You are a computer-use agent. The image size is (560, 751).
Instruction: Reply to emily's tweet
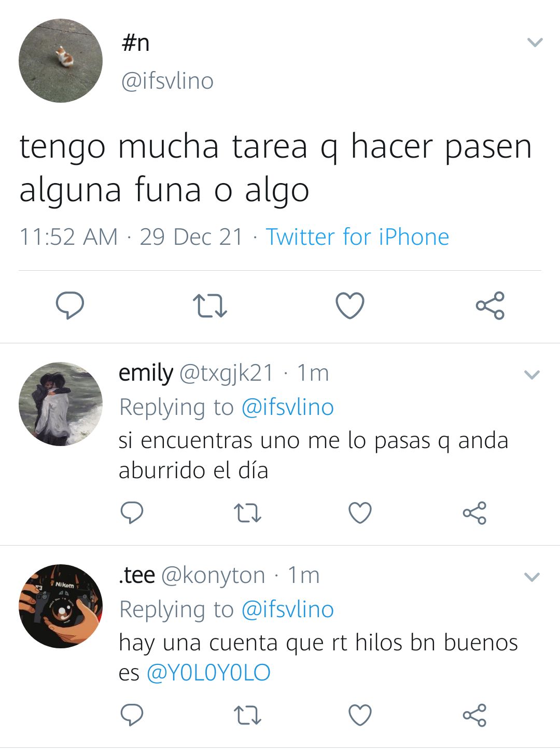pos(132,513)
